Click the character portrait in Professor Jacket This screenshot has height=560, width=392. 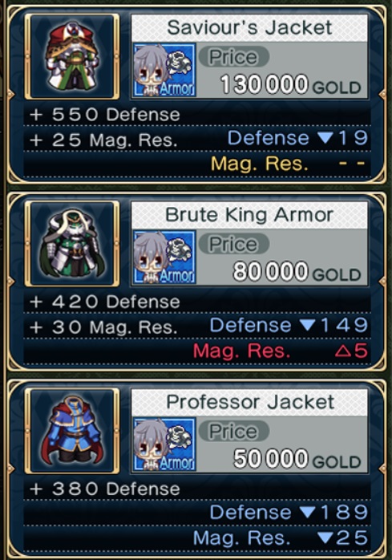(x=164, y=444)
